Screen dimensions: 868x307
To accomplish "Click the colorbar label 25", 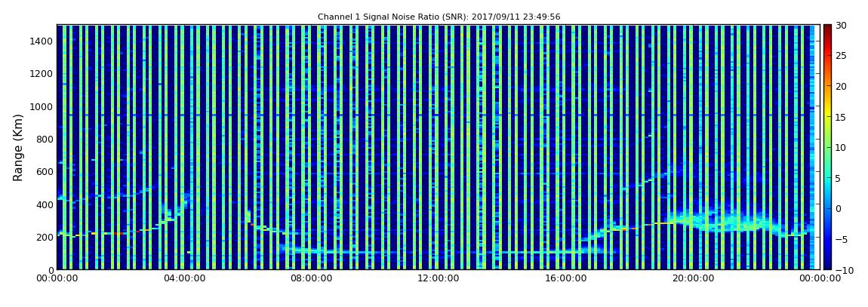I will (x=842, y=55).
